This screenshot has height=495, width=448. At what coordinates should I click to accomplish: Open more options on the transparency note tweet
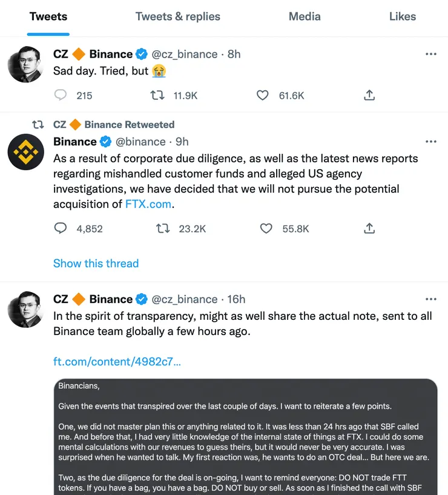click(430, 299)
